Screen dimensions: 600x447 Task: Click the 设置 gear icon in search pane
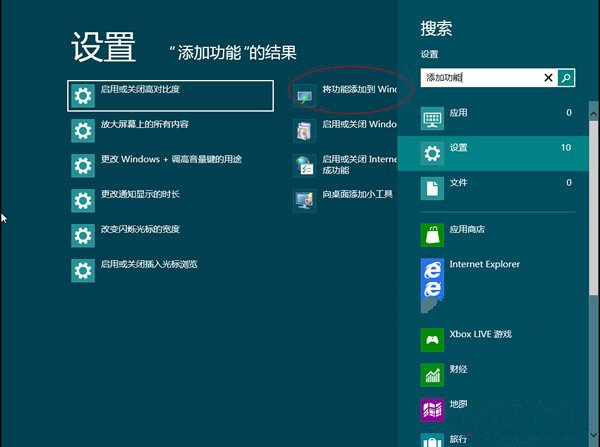click(432, 153)
